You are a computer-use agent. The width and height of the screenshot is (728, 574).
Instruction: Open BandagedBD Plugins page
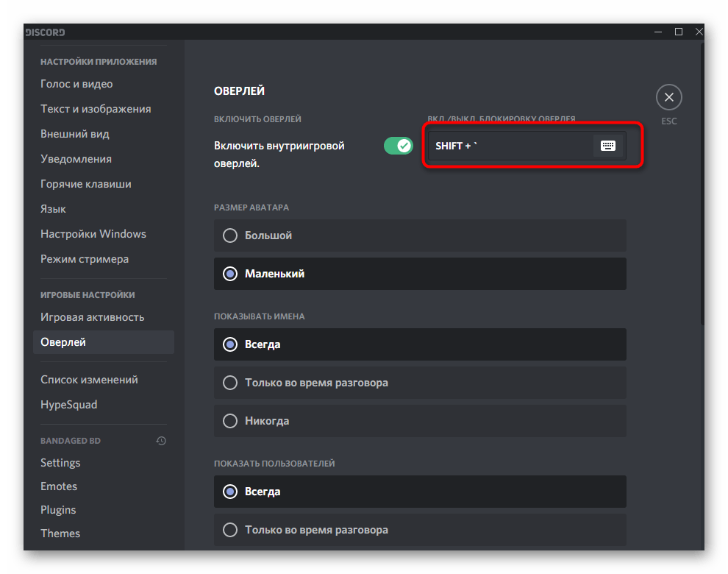coord(58,510)
